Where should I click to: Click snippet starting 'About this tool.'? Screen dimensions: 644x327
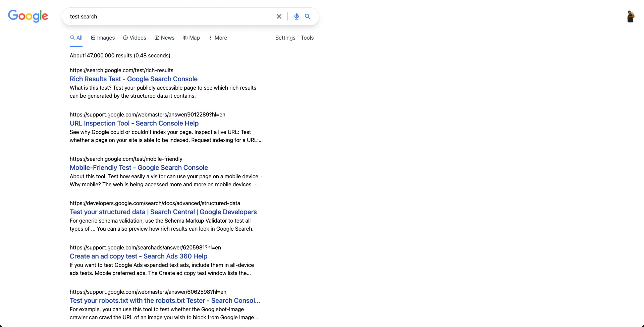[x=166, y=180]
